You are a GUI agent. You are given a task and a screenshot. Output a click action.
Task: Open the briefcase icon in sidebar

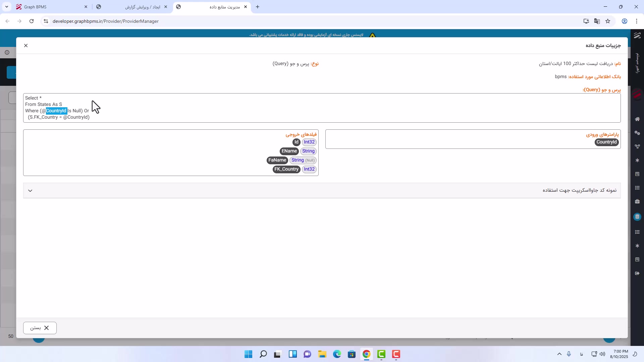[637, 201]
